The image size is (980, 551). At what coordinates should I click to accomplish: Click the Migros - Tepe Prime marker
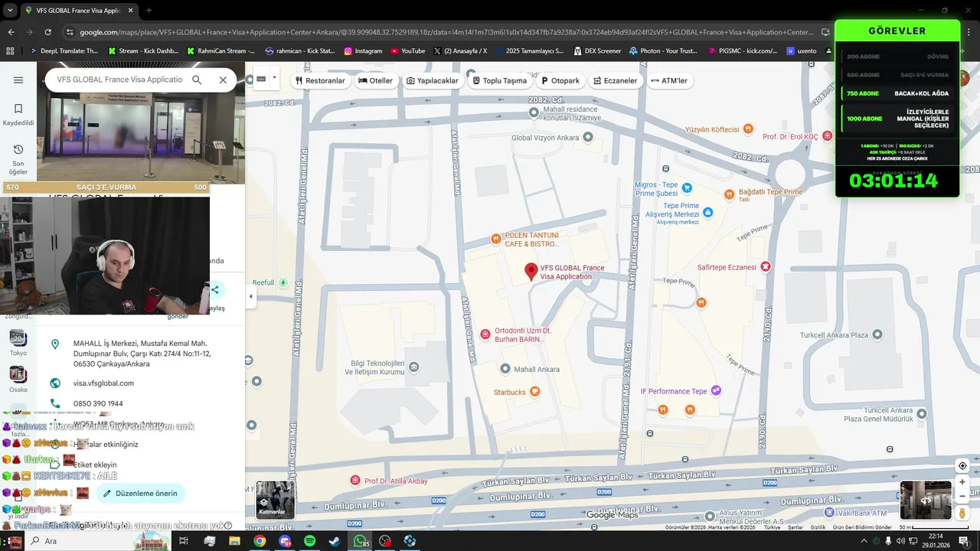pyautogui.click(x=687, y=187)
